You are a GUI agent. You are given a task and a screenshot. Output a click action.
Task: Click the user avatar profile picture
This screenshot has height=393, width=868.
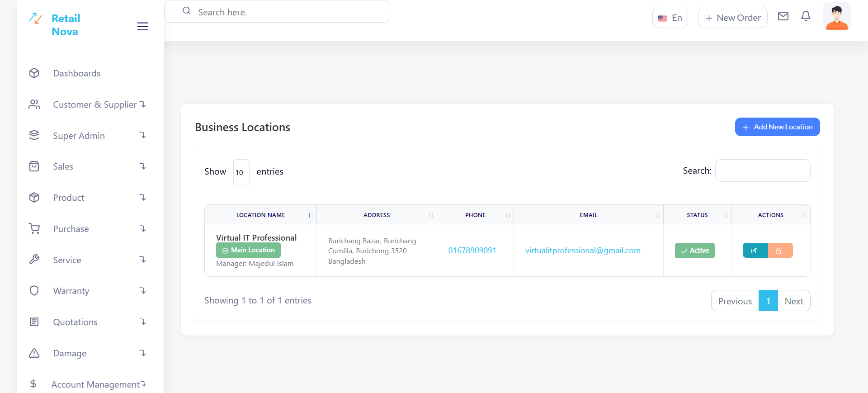tap(836, 17)
